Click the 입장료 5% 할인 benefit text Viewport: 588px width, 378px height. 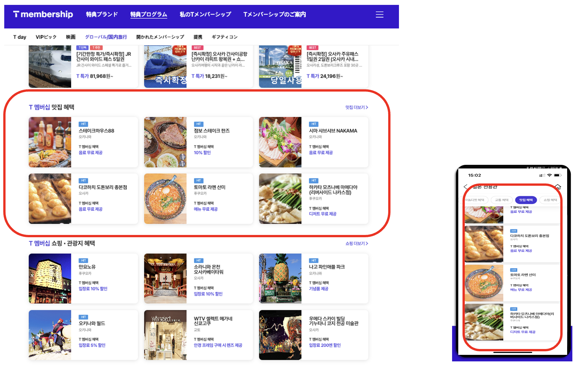[x=92, y=345]
